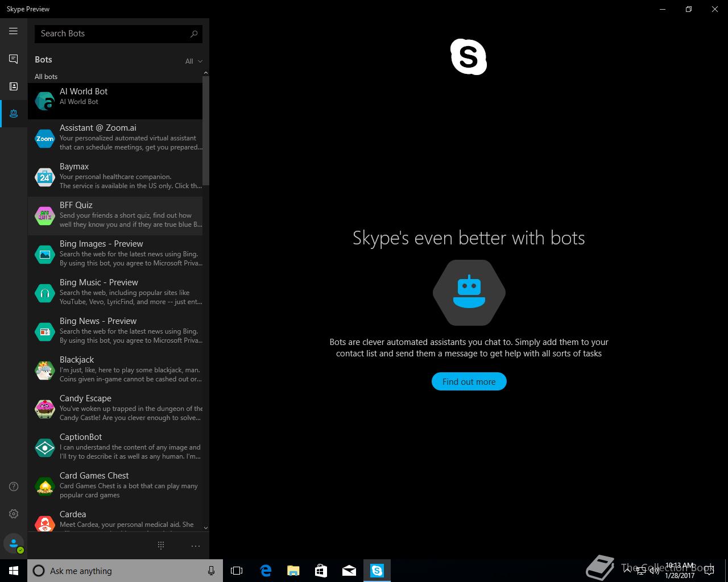Open File Explorer from taskbar

pos(293,571)
